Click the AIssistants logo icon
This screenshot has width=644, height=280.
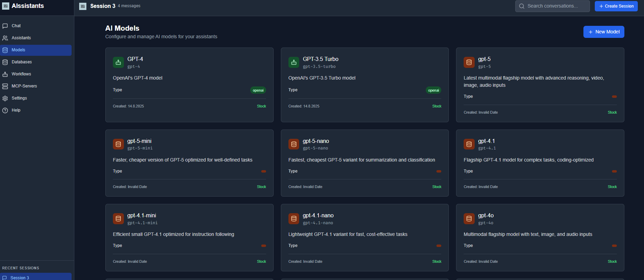(x=6, y=6)
